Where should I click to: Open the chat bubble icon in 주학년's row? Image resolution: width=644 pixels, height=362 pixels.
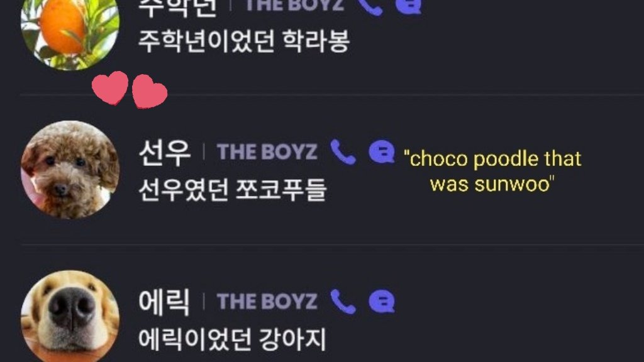coord(408,6)
